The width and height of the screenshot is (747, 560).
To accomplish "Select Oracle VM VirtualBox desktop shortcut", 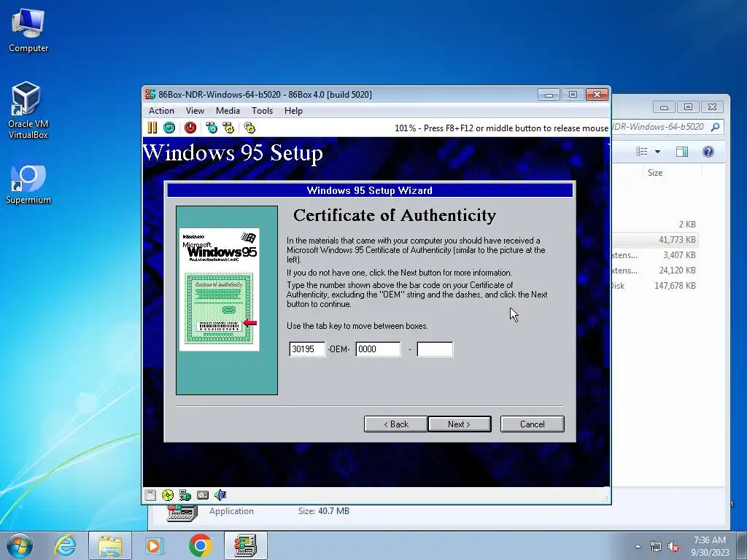I will pyautogui.click(x=28, y=111).
